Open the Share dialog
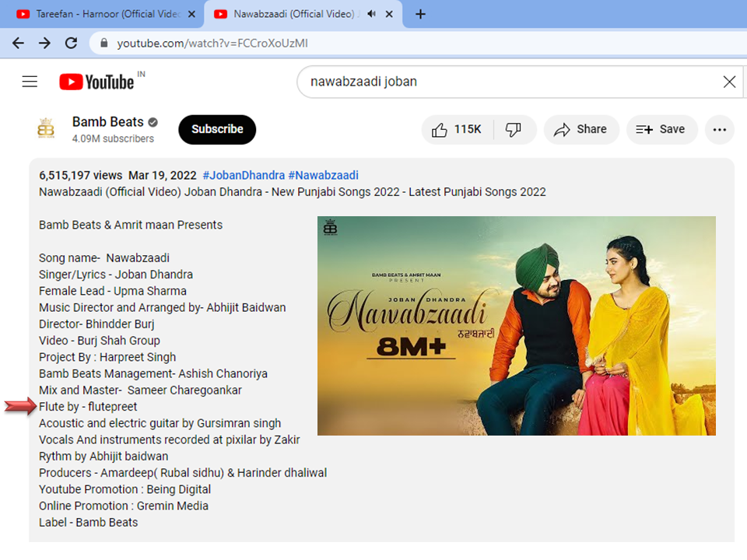Image resolution: width=747 pixels, height=560 pixels. click(x=580, y=130)
